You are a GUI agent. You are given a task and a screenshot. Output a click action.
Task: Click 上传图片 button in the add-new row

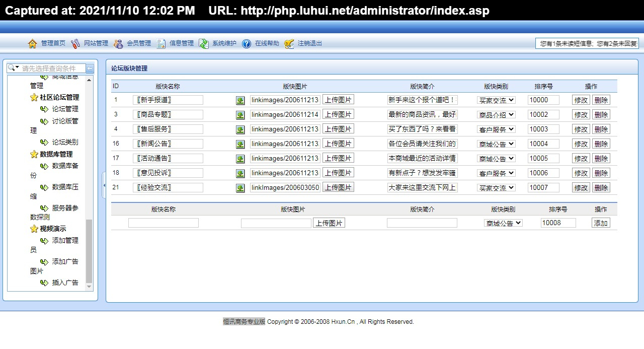click(329, 223)
